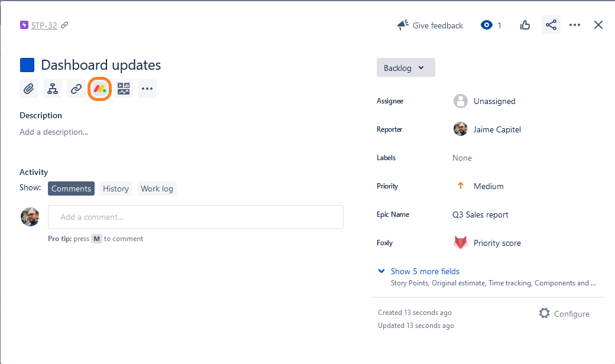Image resolution: width=615 pixels, height=364 pixels.
Task: Open the top-right more actions ellipsis
Action: 575,25
